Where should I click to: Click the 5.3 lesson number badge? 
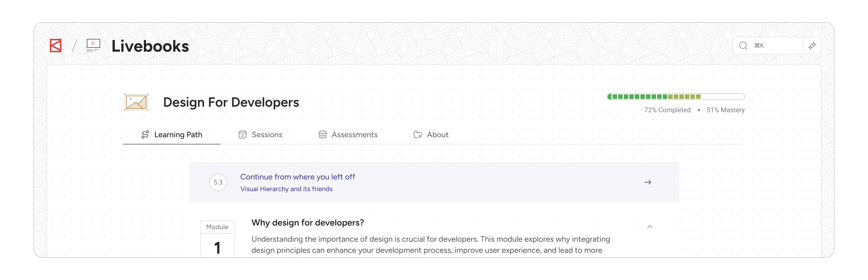click(218, 182)
